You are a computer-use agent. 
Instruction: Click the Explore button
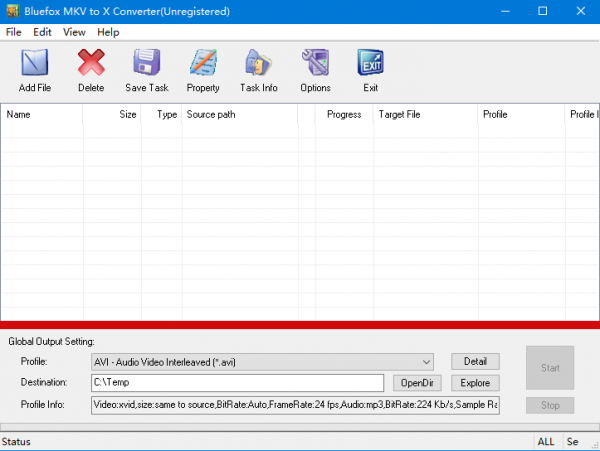click(475, 383)
